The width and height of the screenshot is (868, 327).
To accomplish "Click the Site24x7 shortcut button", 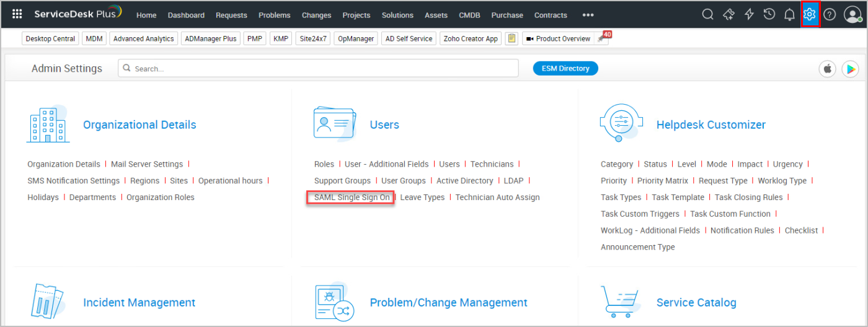I will tap(313, 38).
